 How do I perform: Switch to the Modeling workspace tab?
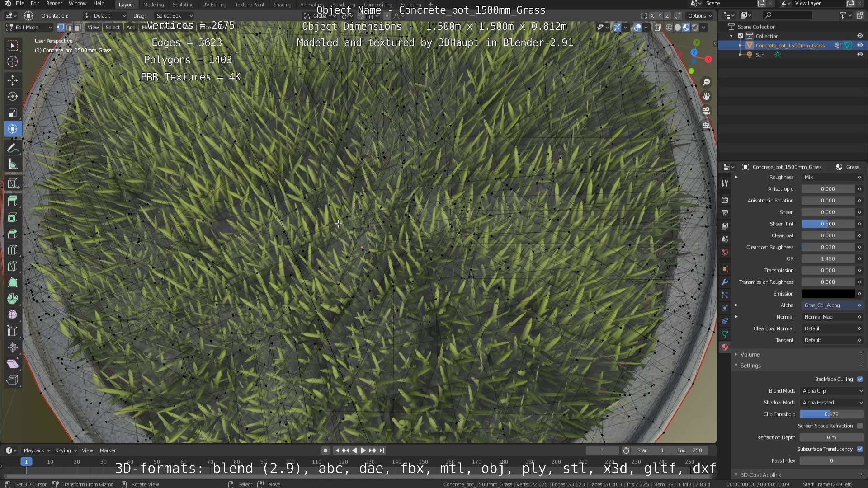click(153, 5)
